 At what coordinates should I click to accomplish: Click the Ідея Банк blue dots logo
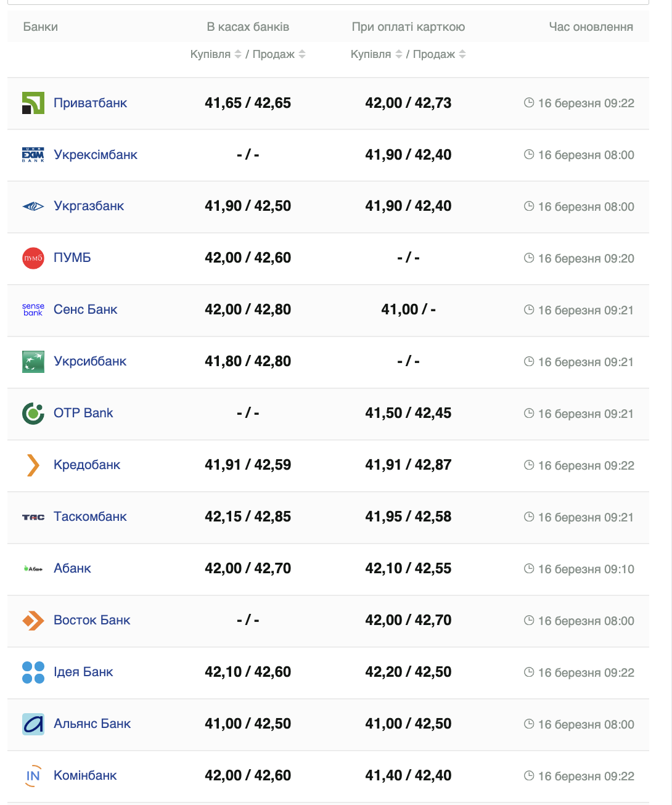(33, 672)
